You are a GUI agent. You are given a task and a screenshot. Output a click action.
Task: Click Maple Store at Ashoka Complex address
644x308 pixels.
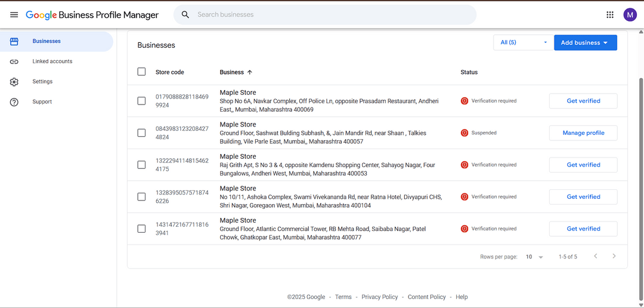pos(238,189)
